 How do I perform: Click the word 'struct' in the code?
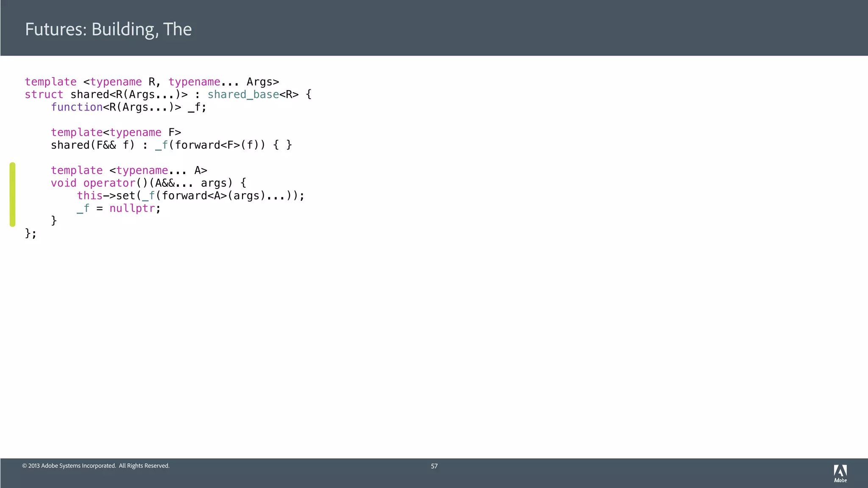point(44,94)
